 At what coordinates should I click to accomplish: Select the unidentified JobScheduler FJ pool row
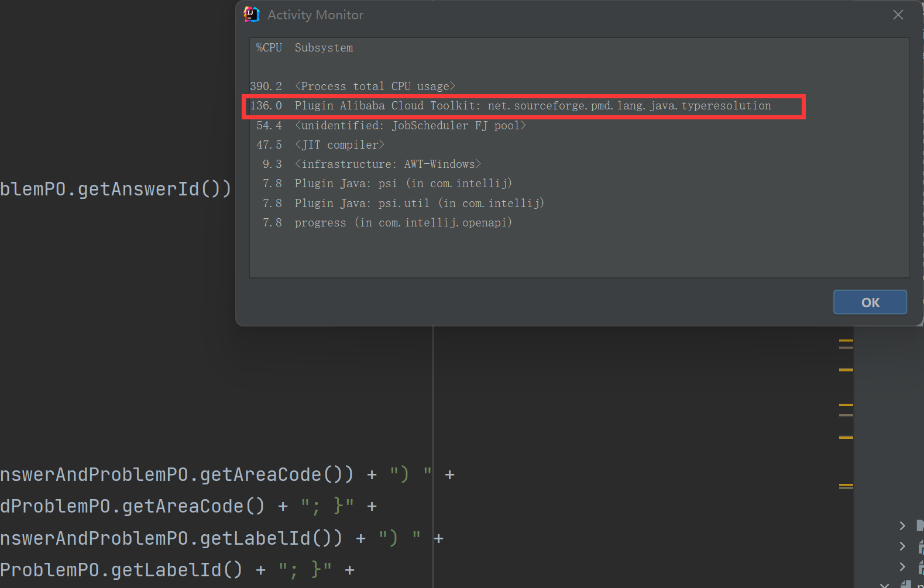[x=579, y=125]
